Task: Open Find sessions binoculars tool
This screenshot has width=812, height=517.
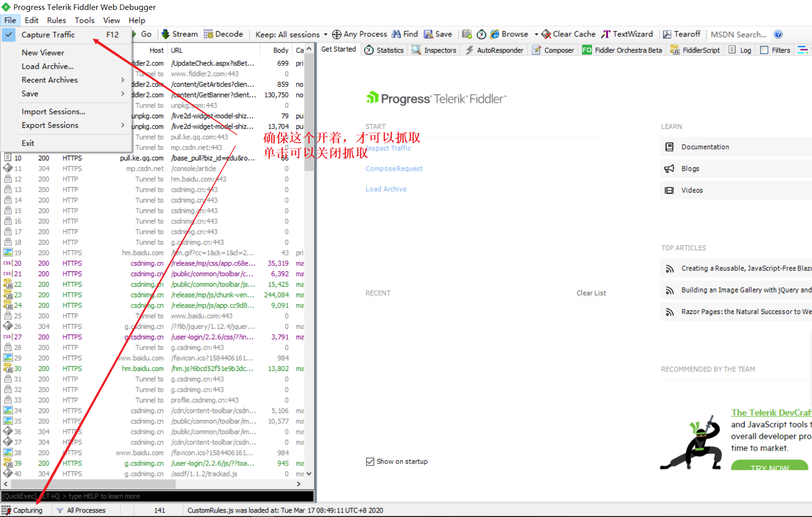Action: tap(396, 34)
